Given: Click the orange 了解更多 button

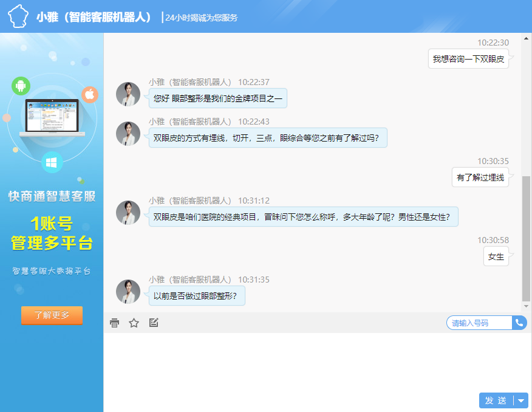Looking at the screenshot, I should pyautogui.click(x=52, y=315).
